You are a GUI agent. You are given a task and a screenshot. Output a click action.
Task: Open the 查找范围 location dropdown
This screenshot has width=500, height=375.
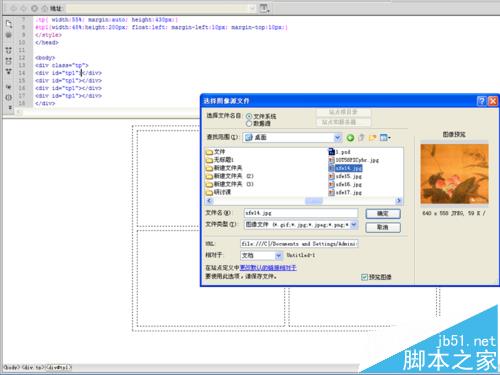click(x=338, y=137)
